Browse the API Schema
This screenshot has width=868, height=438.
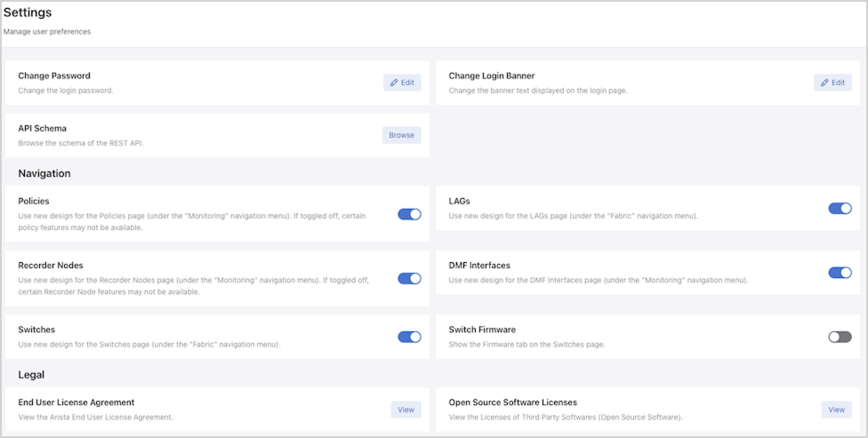tap(401, 135)
